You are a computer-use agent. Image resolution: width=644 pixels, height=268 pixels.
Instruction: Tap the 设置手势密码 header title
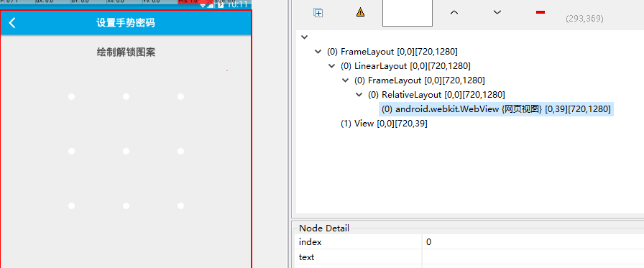(x=126, y=22)
